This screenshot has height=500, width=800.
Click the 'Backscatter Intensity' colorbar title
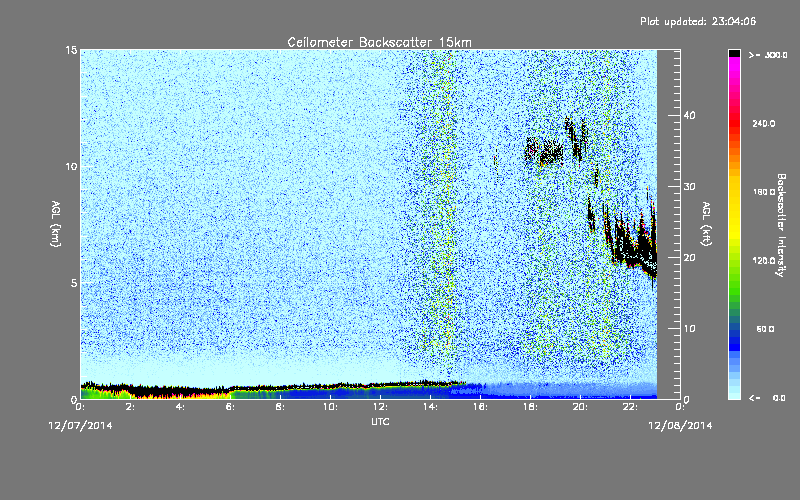tap(781, 225)
